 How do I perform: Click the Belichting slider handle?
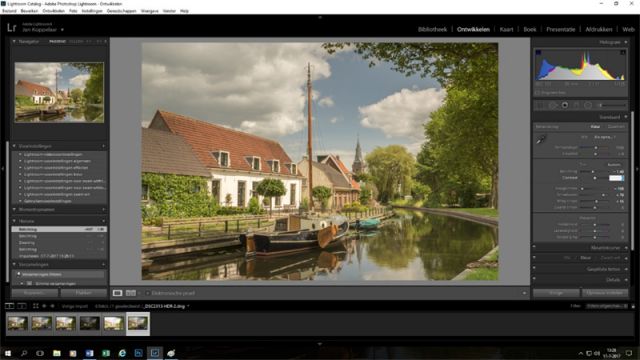coord(593,171)
